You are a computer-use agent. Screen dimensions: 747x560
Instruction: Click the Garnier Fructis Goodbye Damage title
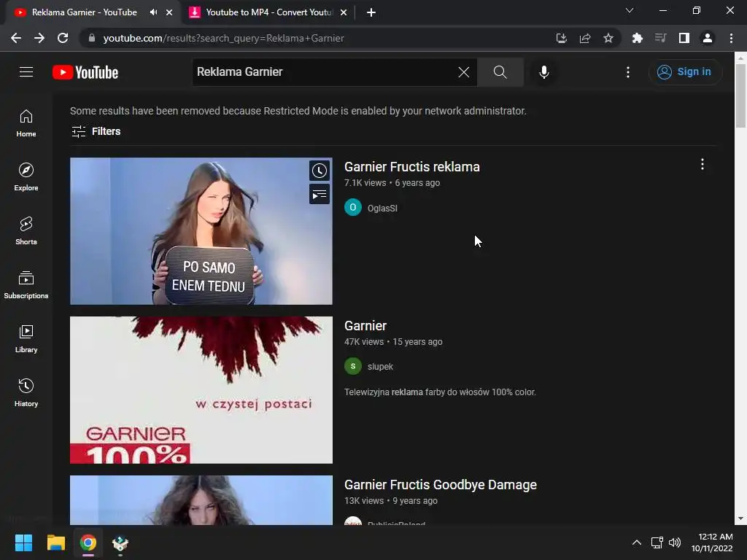[x=441, y=485]
